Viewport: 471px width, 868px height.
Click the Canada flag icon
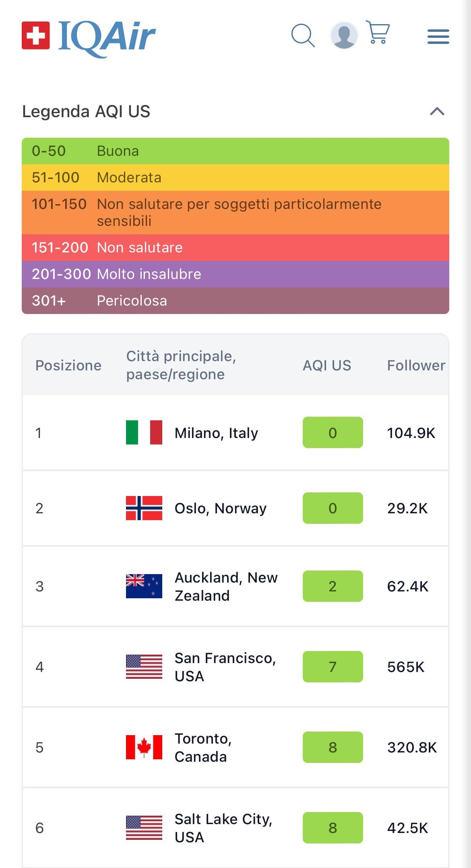144,747
